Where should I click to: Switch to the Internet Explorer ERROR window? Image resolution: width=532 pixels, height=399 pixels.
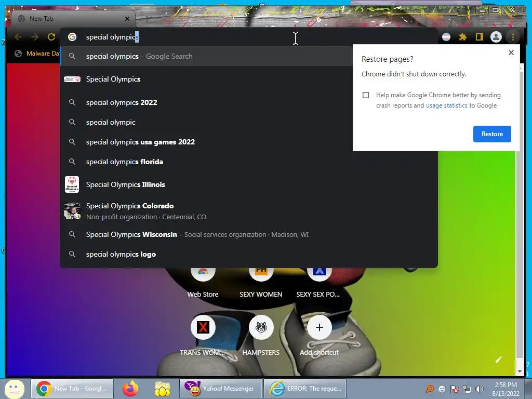(304, 389)
